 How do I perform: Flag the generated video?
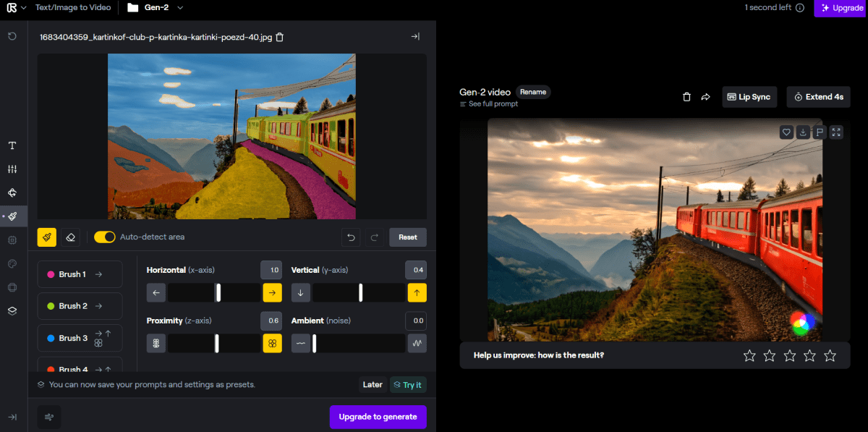pos(820,132)
